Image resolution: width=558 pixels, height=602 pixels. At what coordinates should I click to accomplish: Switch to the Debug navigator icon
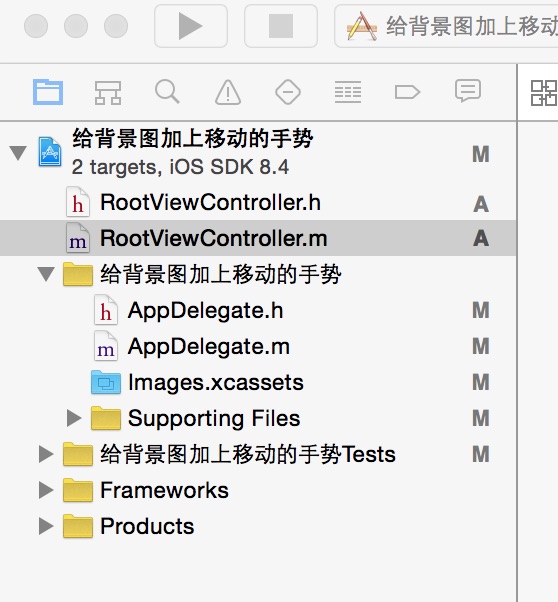click(x=348, y=92)
